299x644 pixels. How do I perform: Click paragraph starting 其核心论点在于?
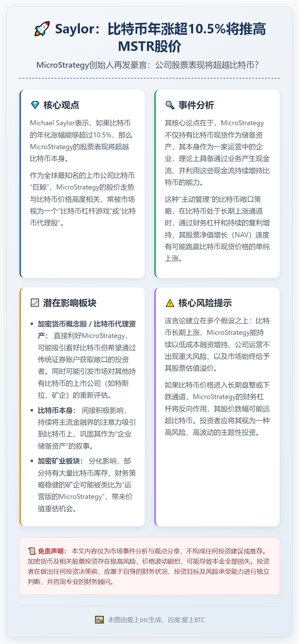point(217,153)
